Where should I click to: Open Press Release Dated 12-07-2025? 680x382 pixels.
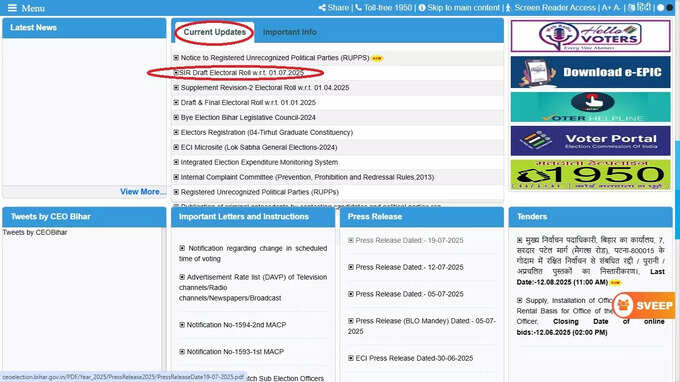point(409,268)
